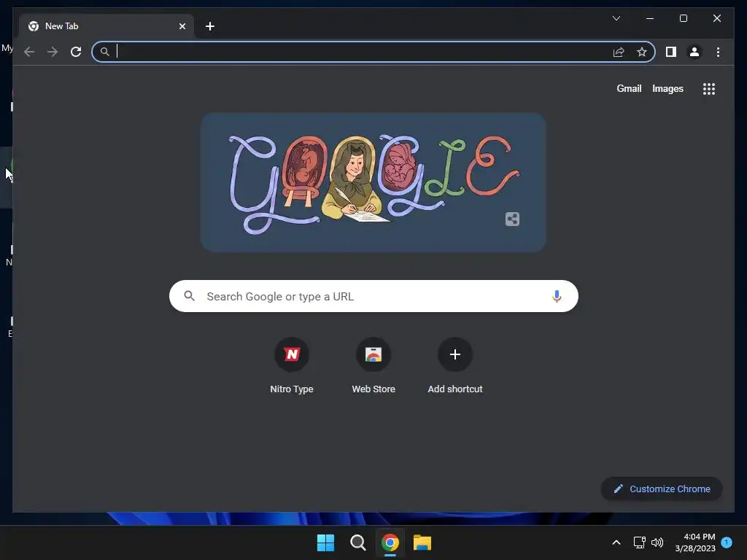Share the Google Doodle
Image resolution: width=747 pixels, height=560 pixels.
tap(512, 219)
